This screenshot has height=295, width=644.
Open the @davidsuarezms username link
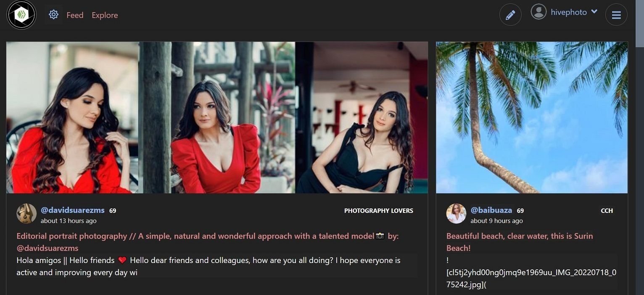tap(73, 210)
